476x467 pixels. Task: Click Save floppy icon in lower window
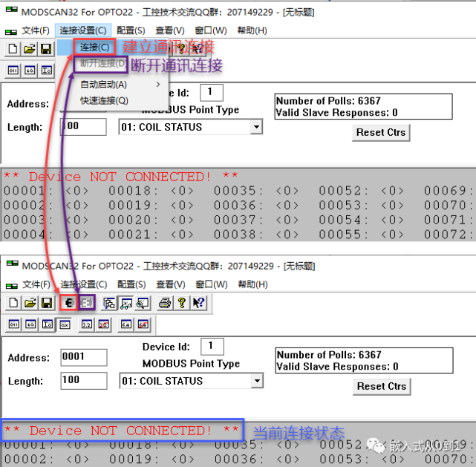pyautogui.click(x=47, y=303)
